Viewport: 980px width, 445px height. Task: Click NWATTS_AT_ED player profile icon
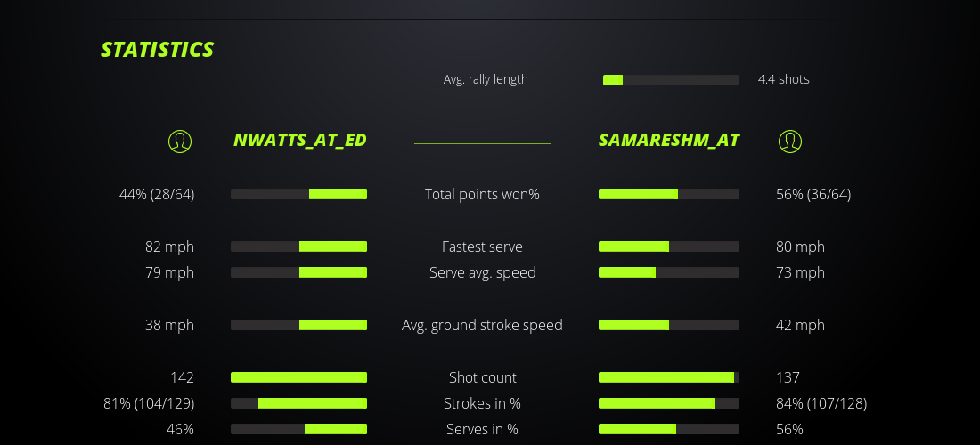pos(180,141)
